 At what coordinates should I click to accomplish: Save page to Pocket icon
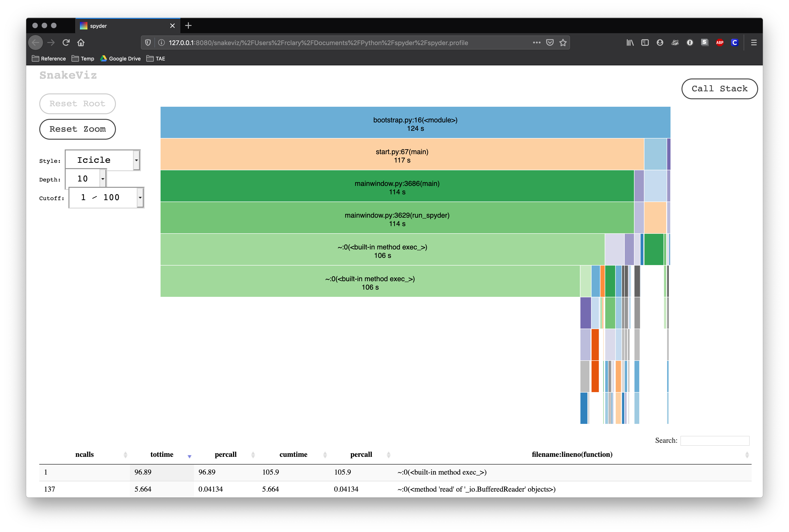[x=550, y=43]
